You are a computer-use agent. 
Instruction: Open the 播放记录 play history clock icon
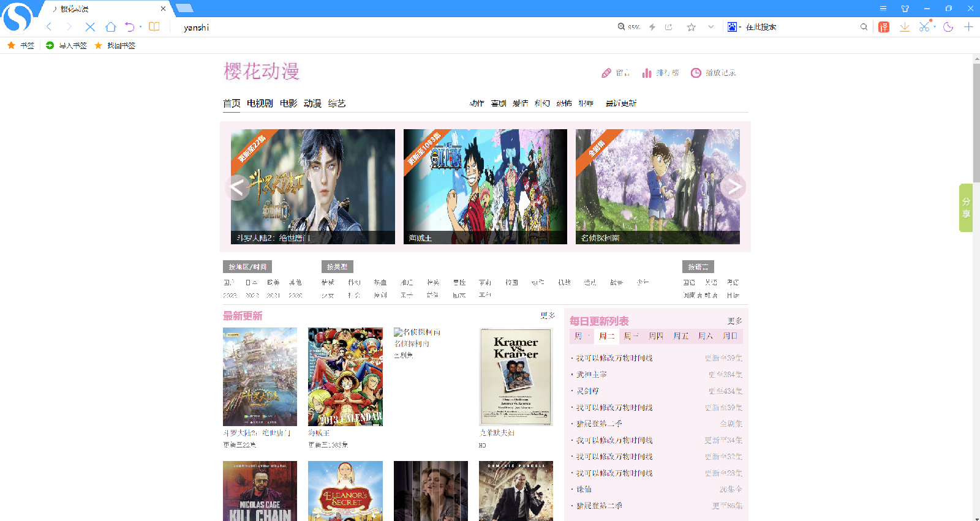click(x=696, y=73)
